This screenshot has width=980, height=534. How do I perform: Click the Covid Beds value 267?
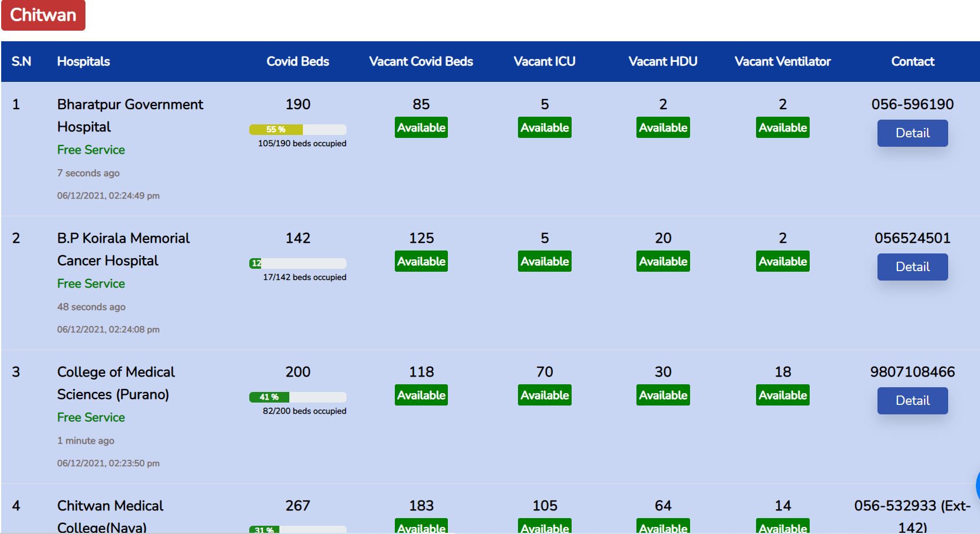click(x=298, y=506)
